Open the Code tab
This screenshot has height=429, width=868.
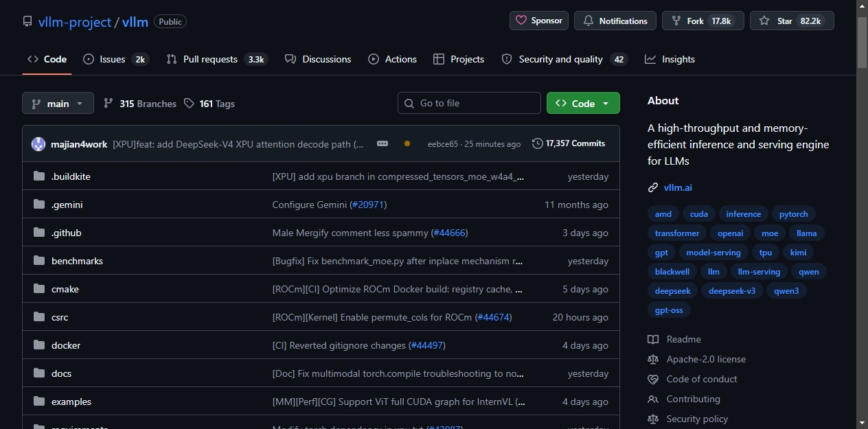click(47, 59)
